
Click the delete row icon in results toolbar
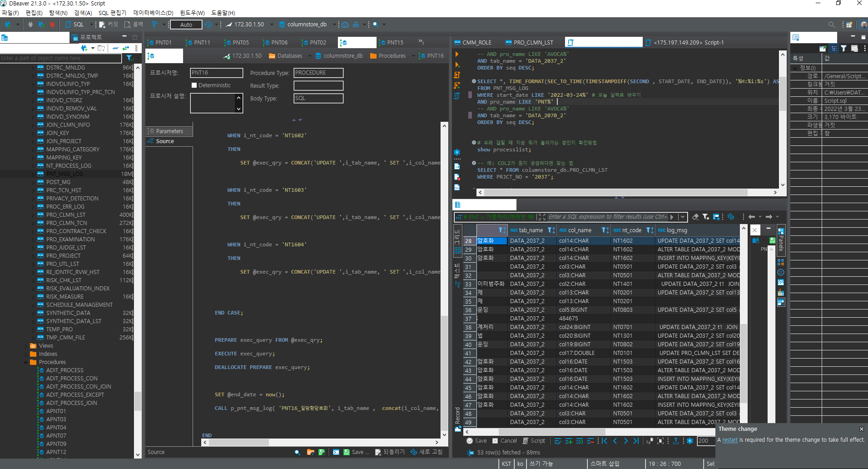pos(590,441)
